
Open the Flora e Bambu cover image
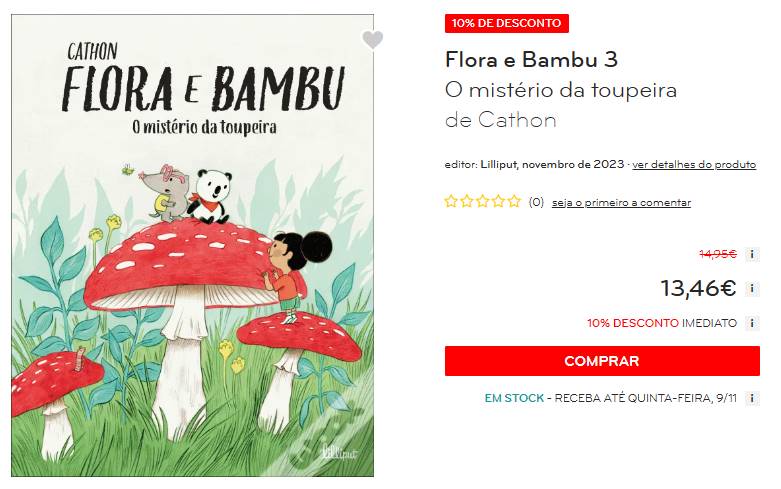(192, 245)
